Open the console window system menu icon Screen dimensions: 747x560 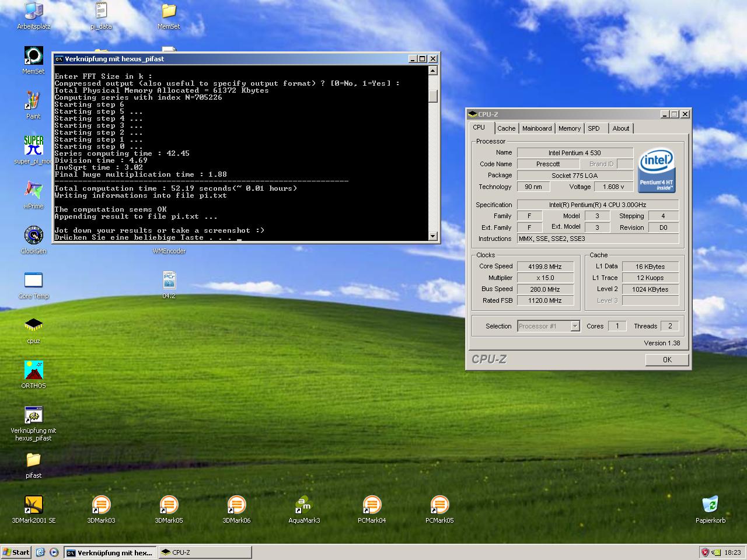[x=59, y=59]
